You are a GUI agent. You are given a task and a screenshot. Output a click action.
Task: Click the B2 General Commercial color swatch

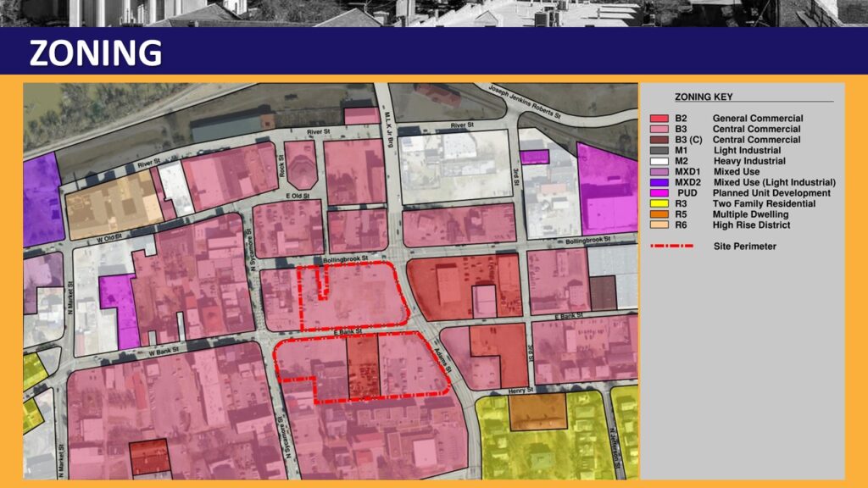click(x=659, y=119)
